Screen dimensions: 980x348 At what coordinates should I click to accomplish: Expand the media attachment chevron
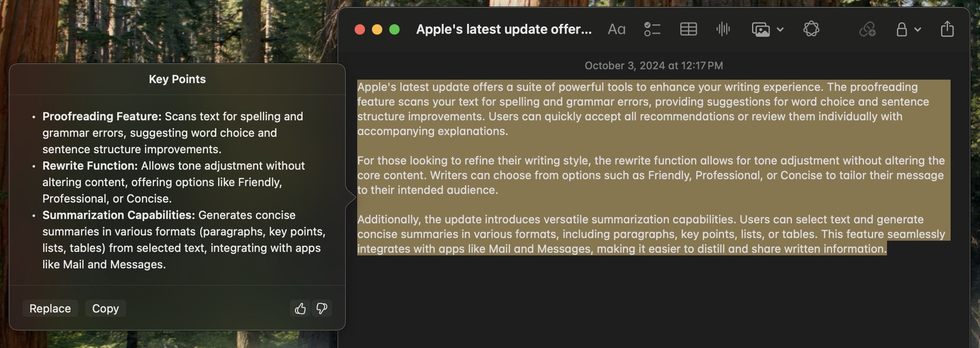click(x=780, y=29)
